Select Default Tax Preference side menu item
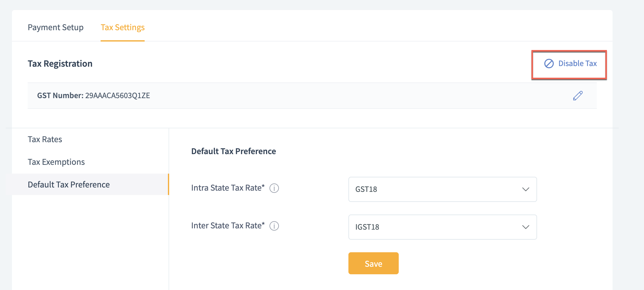The width and height of the screenshot is (644, 290). coord(69,185)
